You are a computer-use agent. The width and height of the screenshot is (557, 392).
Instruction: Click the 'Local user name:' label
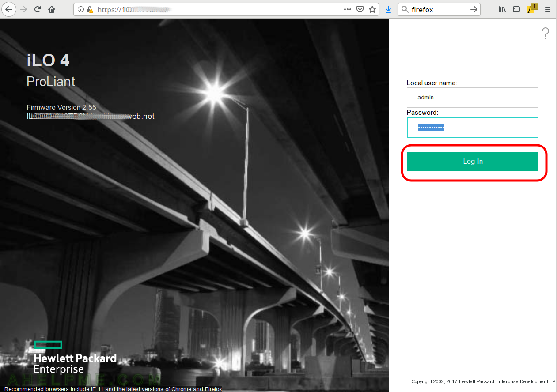point(432,83)
